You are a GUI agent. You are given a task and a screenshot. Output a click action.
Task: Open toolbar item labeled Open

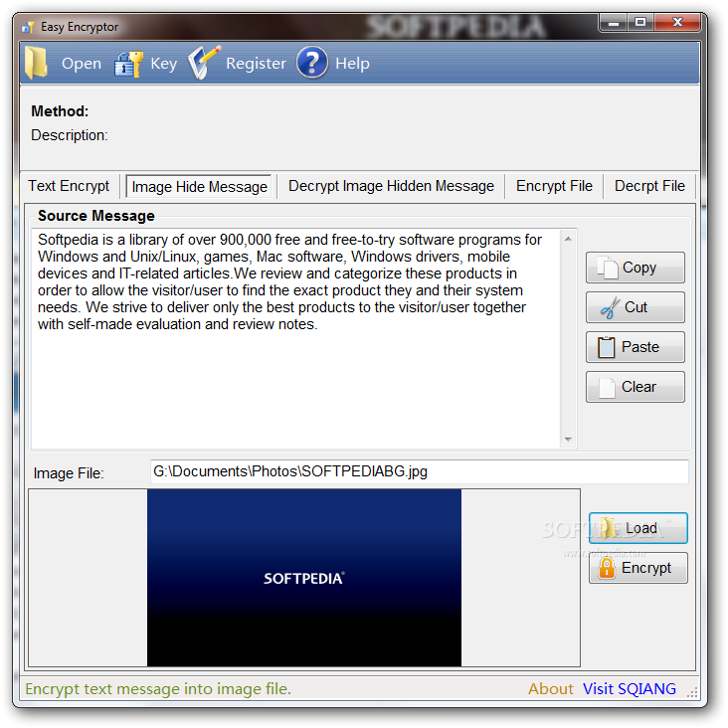(82, 63)
